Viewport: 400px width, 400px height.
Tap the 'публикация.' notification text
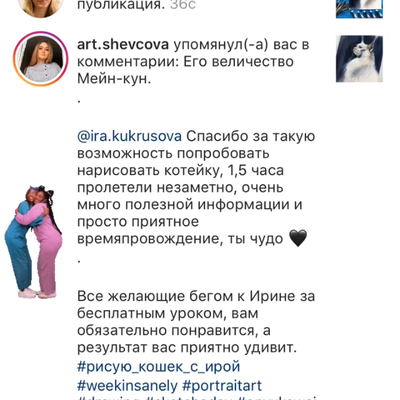pyautogui.click(x=121, y=5)
